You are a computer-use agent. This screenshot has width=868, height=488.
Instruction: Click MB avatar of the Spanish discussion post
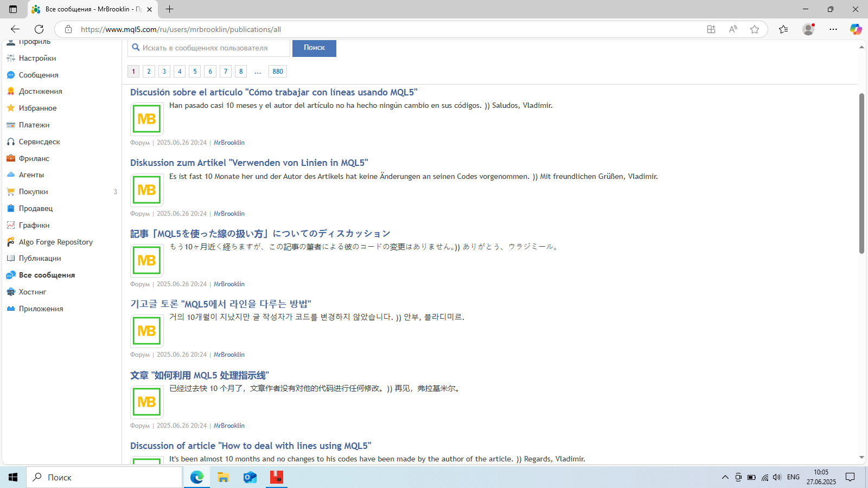[147, 119]
